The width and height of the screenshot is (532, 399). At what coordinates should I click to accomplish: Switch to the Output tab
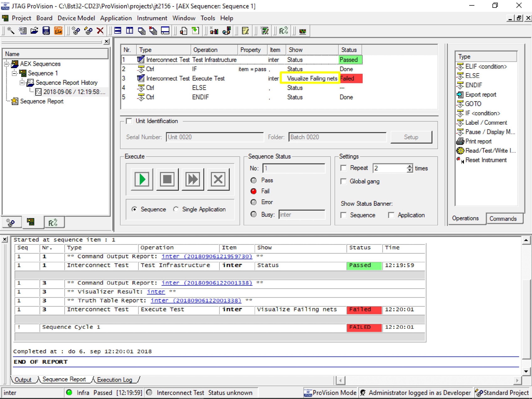coord(23,380)
